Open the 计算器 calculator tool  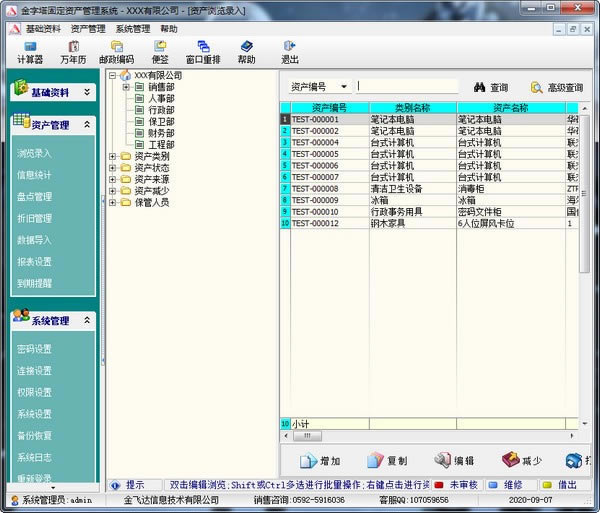[30, 51]
